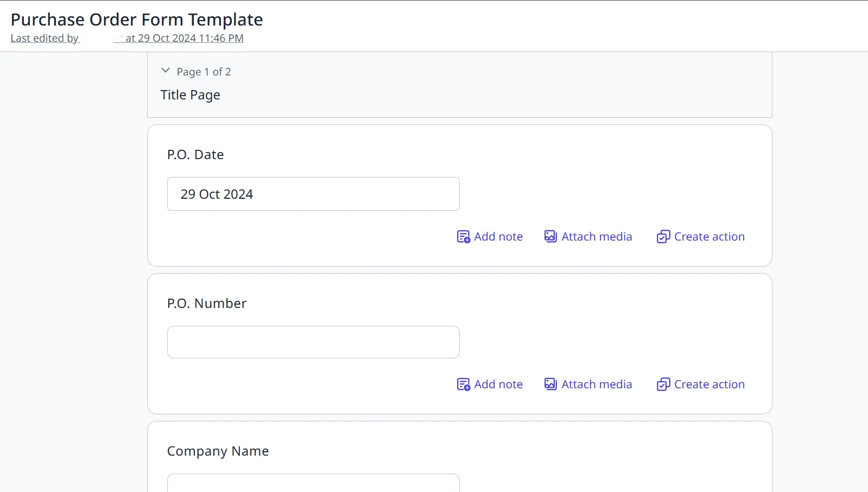This screenshot has width=868, height=492.
Task: Click the Page 1 of 2 label
Action: 204,72
